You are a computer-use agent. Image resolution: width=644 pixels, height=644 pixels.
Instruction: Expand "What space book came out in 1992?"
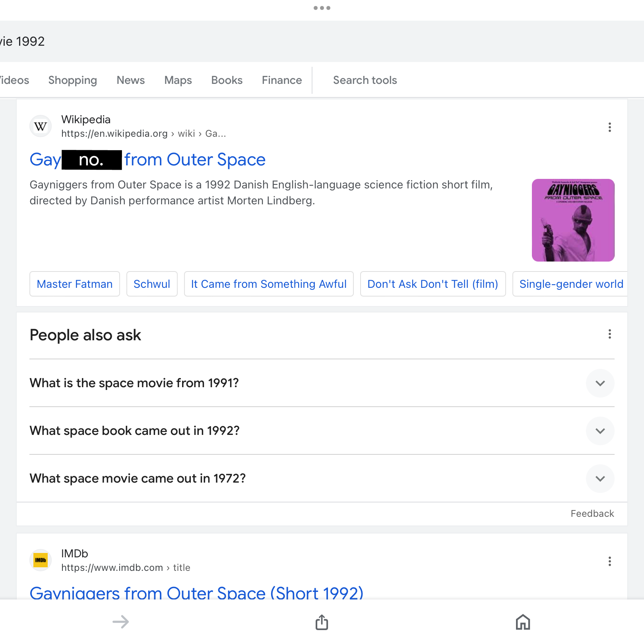(x=600, y=431)
